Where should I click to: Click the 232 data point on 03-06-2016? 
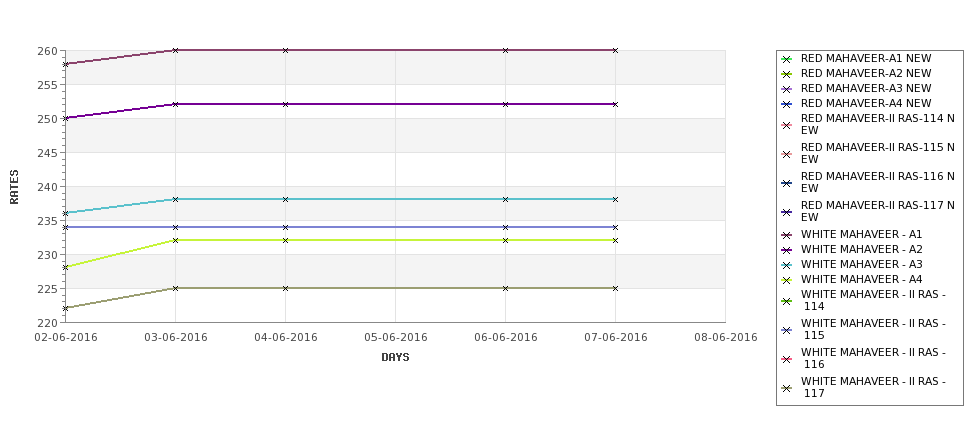coord(175,241)
